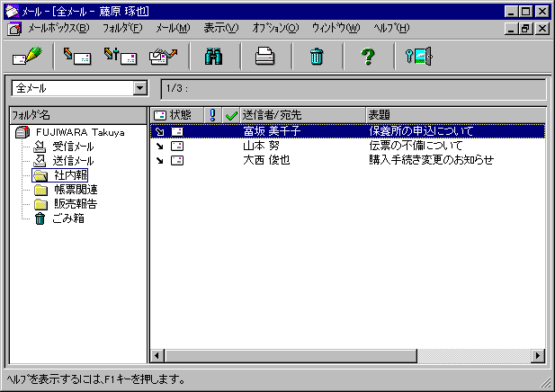Open the フォルダ(F) menu
The width and height of the screenshot is (555, 392).
[x=122, y=28]
